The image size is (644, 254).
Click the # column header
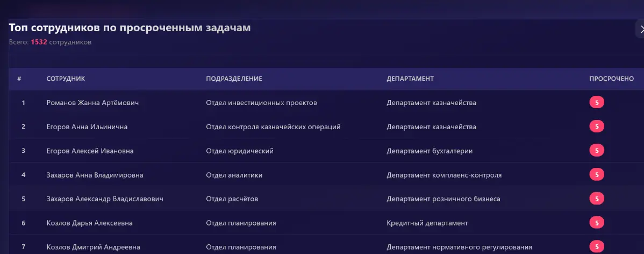[x=19, y=79]
